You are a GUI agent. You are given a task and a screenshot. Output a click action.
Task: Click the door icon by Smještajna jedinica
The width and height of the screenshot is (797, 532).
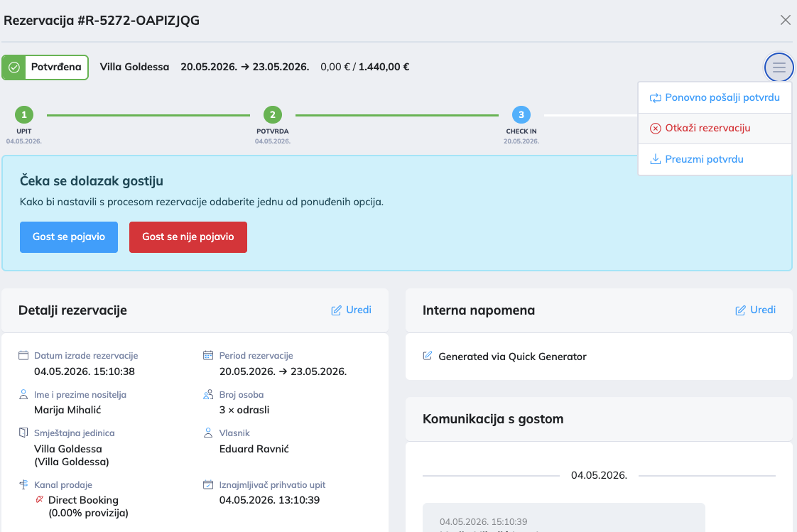click(23, 433)
